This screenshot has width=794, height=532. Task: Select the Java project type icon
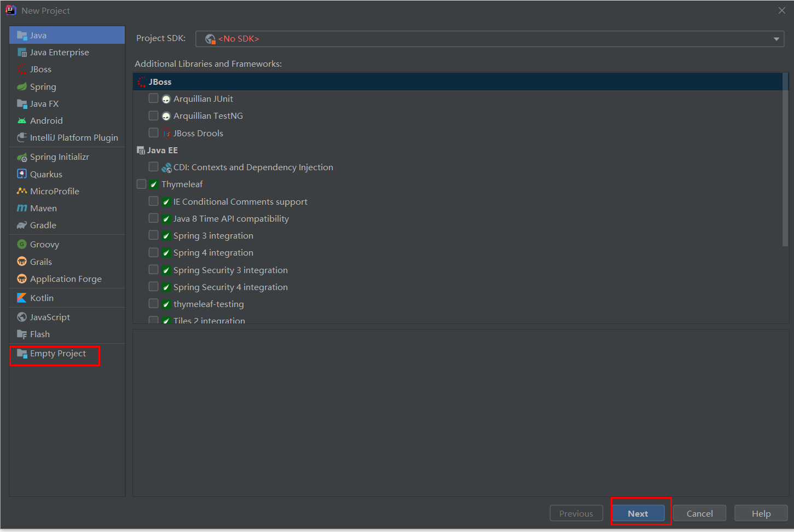[x=22, y=35]
